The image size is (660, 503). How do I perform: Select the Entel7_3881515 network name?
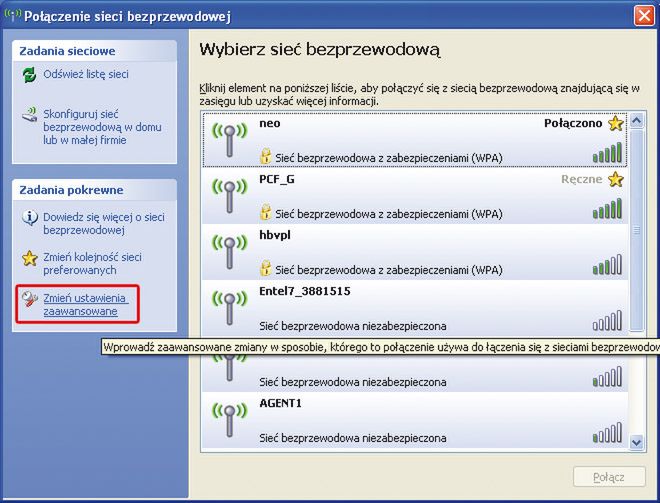click(x=305, y=291)
